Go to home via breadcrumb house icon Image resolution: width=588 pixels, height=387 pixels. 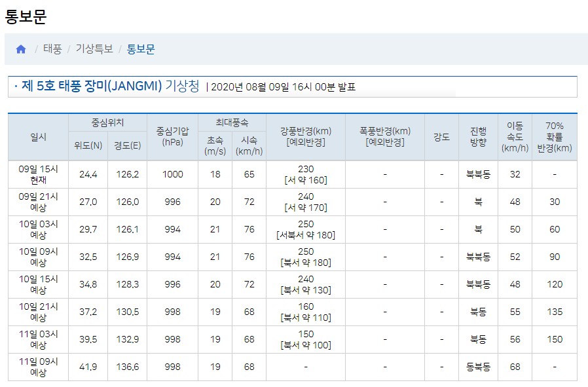tap(21, 49)
